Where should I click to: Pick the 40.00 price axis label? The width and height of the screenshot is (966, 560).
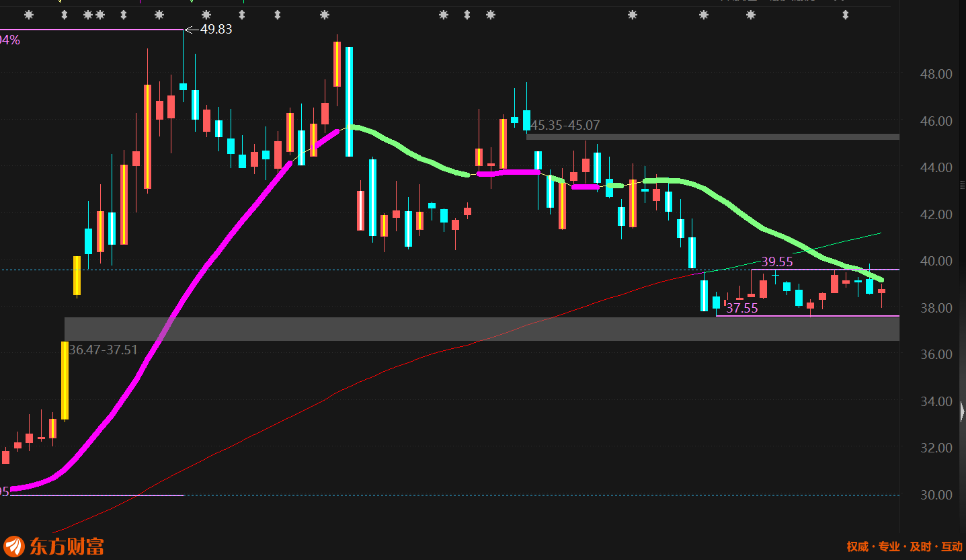tap(936, 261)
